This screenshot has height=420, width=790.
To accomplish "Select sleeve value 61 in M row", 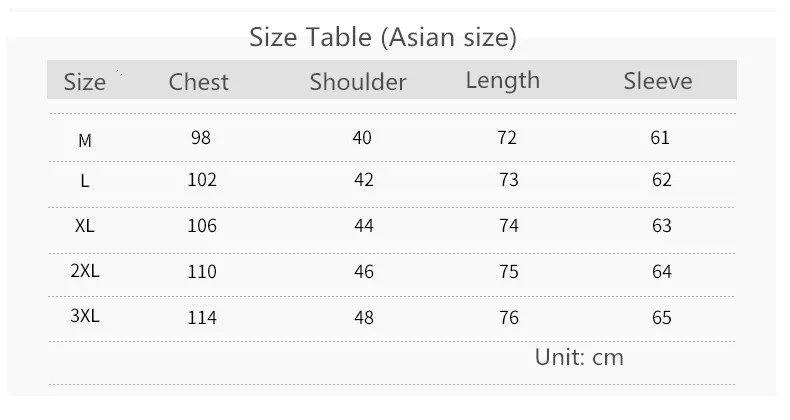I will pos(660,138).
